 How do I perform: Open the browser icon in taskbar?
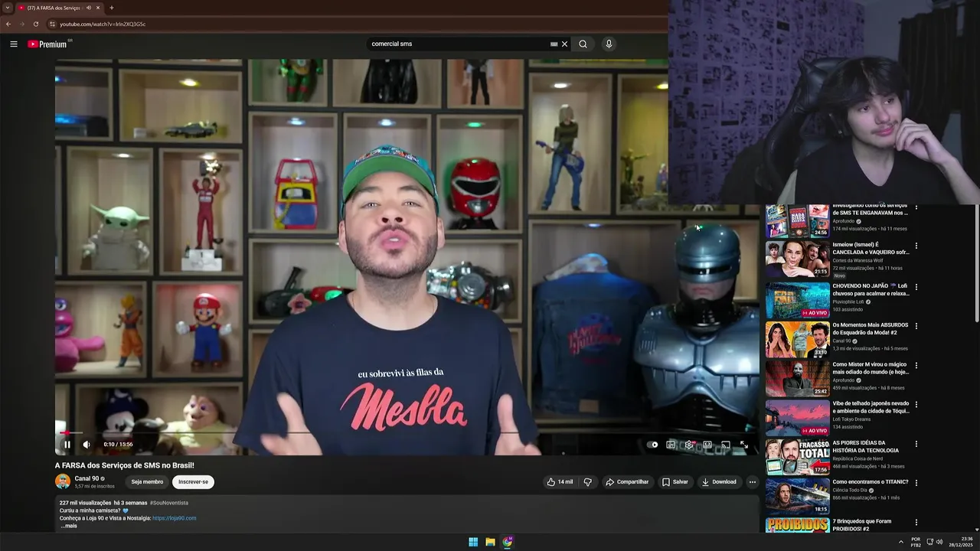click(x=507, y=542)
